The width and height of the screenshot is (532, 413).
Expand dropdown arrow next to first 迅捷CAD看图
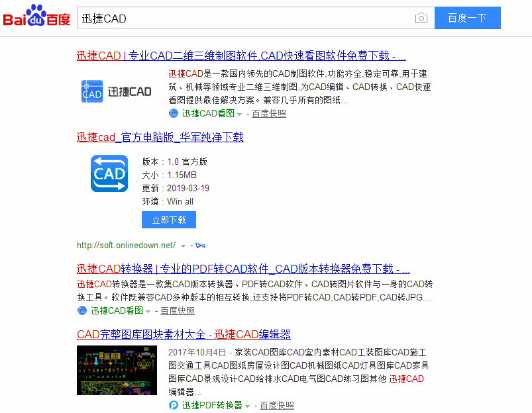tap(240, 115)
